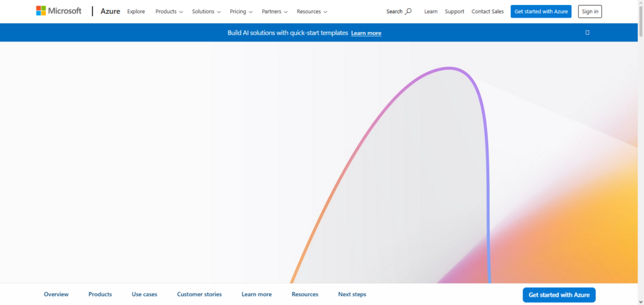The width and height of the screenshot is (644, 305).
Task: Click the Contact Sales link
Action: point(487,11)
